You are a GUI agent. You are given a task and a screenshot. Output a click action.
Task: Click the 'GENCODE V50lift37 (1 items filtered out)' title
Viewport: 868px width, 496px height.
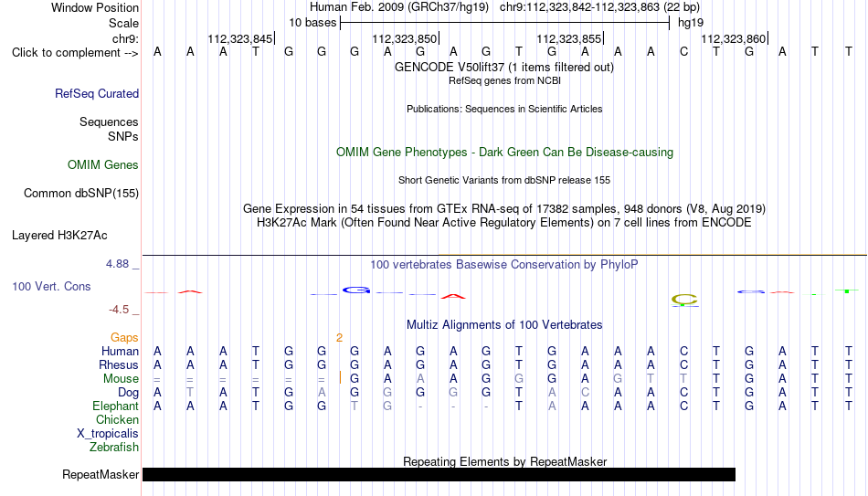click(504, 67)
